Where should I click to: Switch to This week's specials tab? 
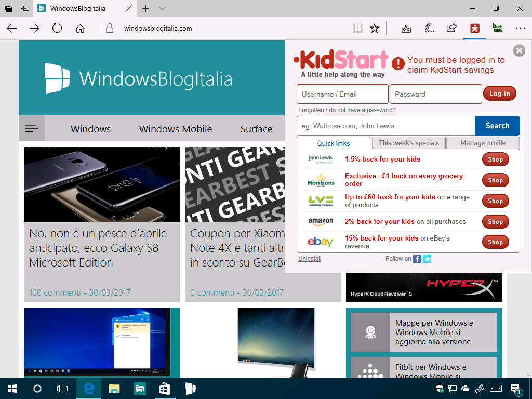coord(409,143)
